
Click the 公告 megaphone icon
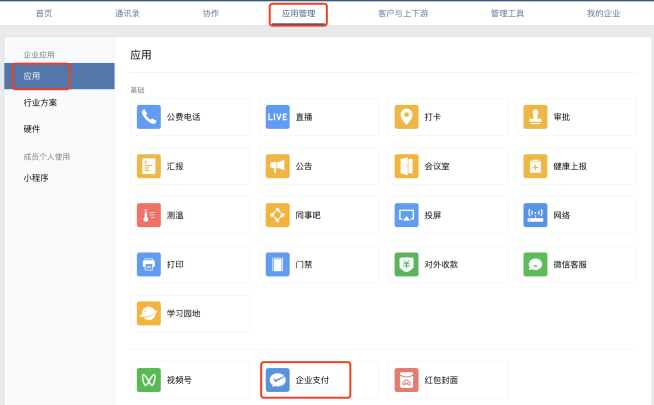point(277,166)
